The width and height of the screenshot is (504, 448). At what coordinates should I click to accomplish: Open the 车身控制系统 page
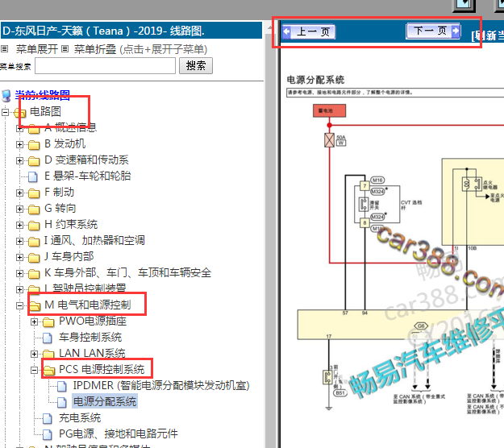pos(90,337)
